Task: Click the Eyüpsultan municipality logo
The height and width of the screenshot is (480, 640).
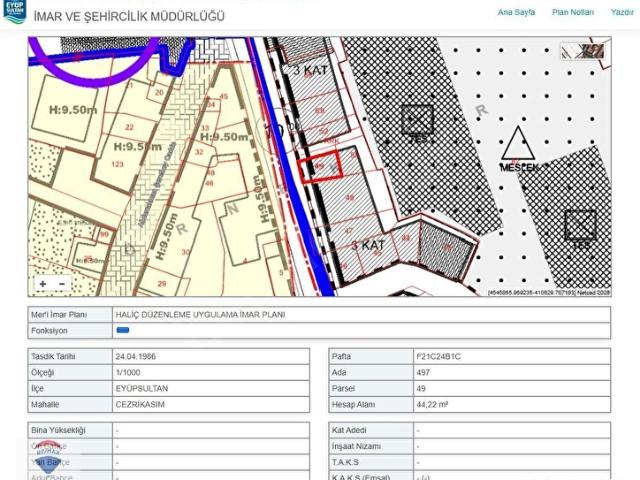Action: tap(15, 11)
